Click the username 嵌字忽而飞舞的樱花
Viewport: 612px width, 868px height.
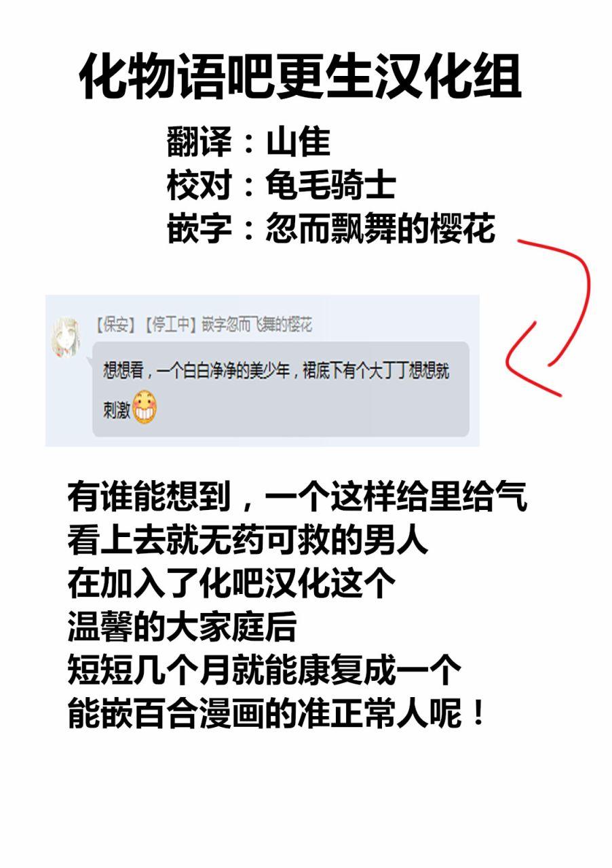tap(257, 325)
